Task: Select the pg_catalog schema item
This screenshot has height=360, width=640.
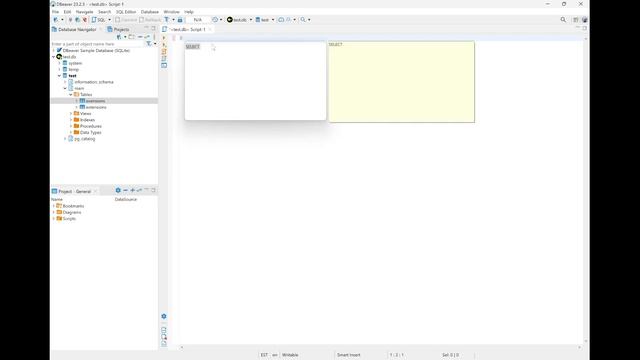Action: [84, 139]
